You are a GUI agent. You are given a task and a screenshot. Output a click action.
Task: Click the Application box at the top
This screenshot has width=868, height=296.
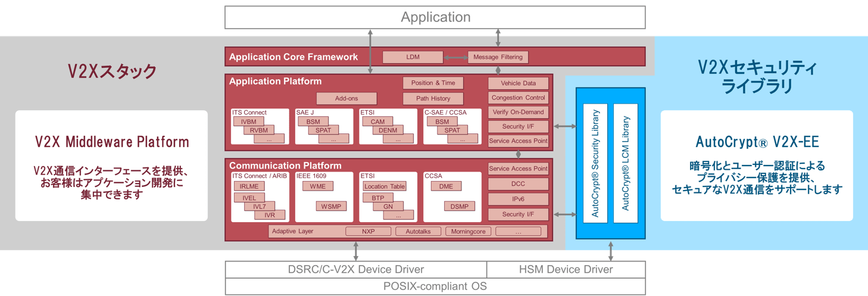pos(435,17)
